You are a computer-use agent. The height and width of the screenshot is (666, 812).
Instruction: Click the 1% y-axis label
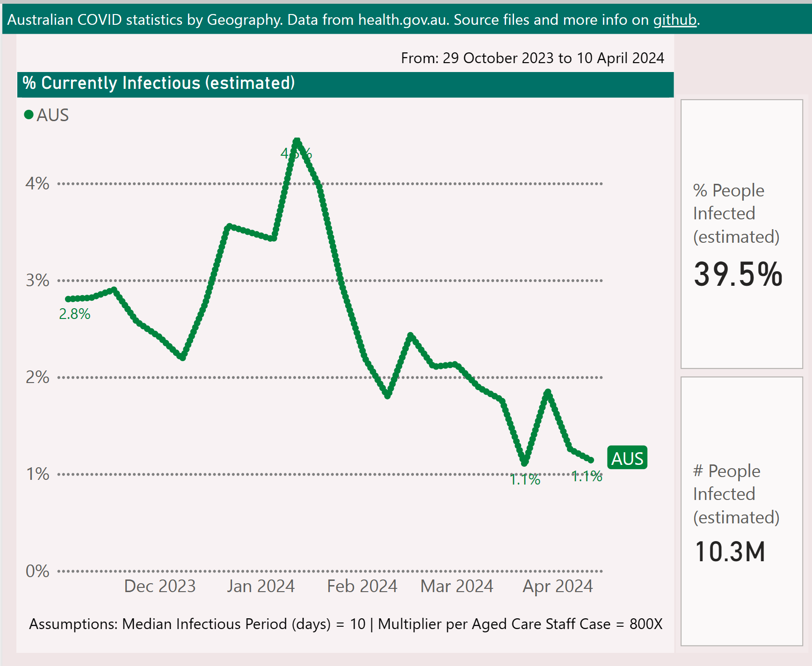(x=37, y=474)
